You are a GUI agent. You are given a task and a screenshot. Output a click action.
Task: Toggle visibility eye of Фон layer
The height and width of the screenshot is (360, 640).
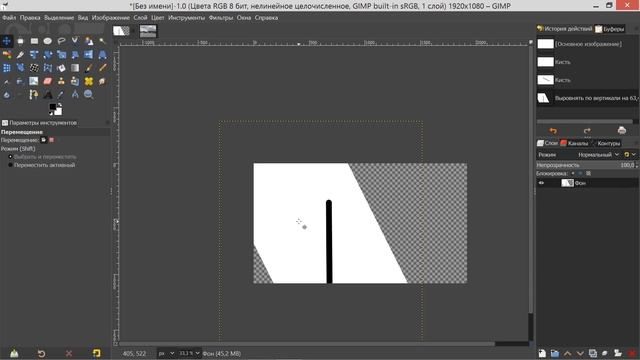pyautogui.click(x=541, y=183)
